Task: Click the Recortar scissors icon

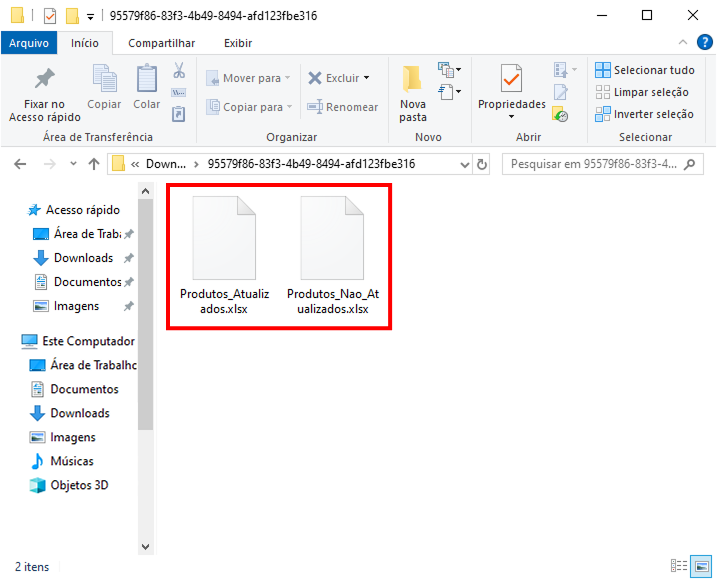Action: pyautogui.click(x=179, y=71)
